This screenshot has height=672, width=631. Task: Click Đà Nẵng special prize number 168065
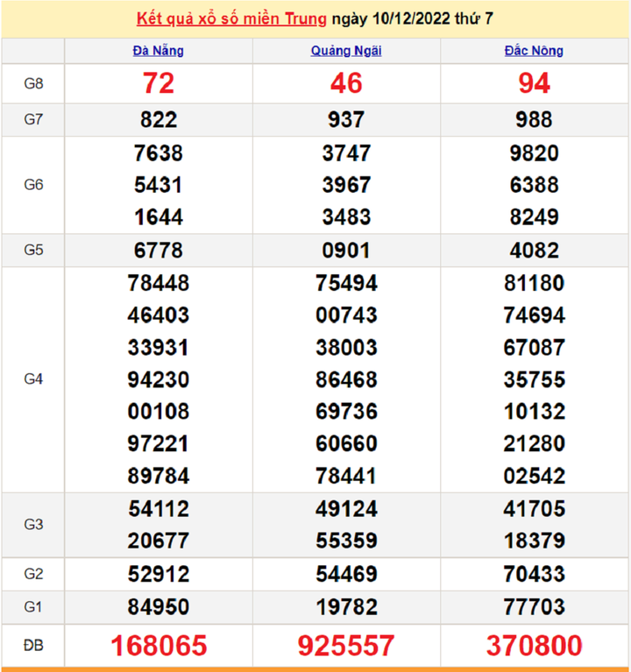159,646
